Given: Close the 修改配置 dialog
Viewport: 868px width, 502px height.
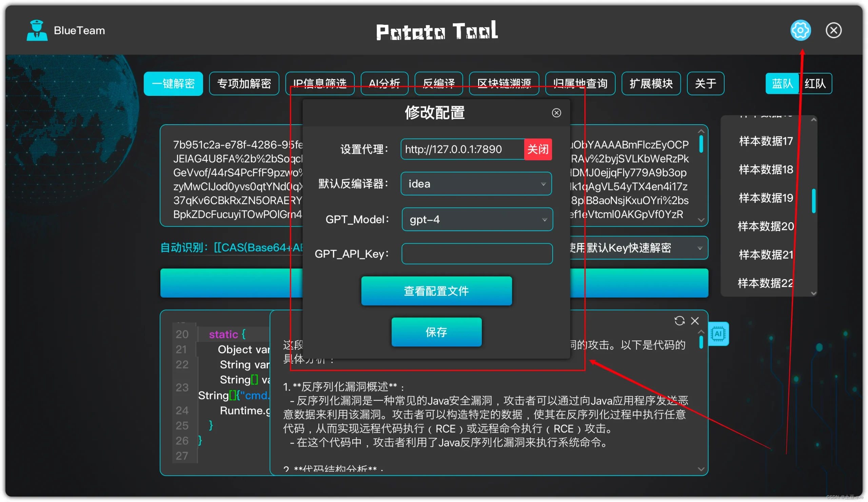Looking at the screenshot, I should pyautogui.click(x=556, y=113).
